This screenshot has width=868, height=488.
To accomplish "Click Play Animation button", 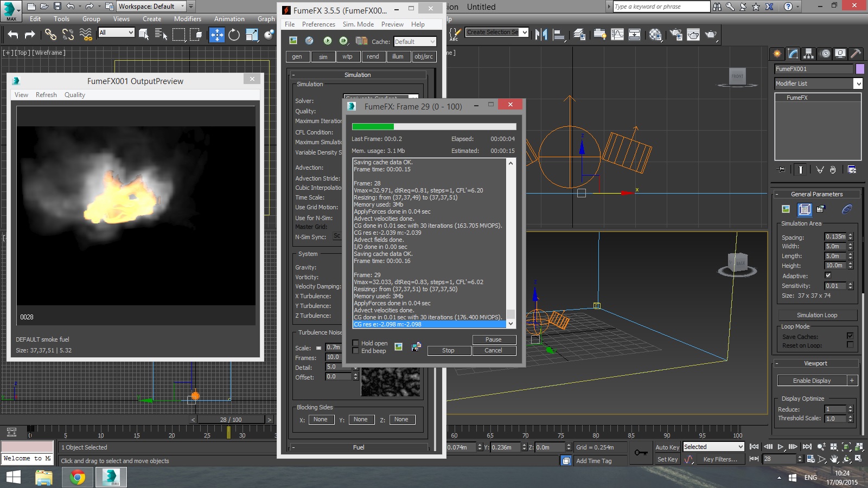I will coord(781,447).
